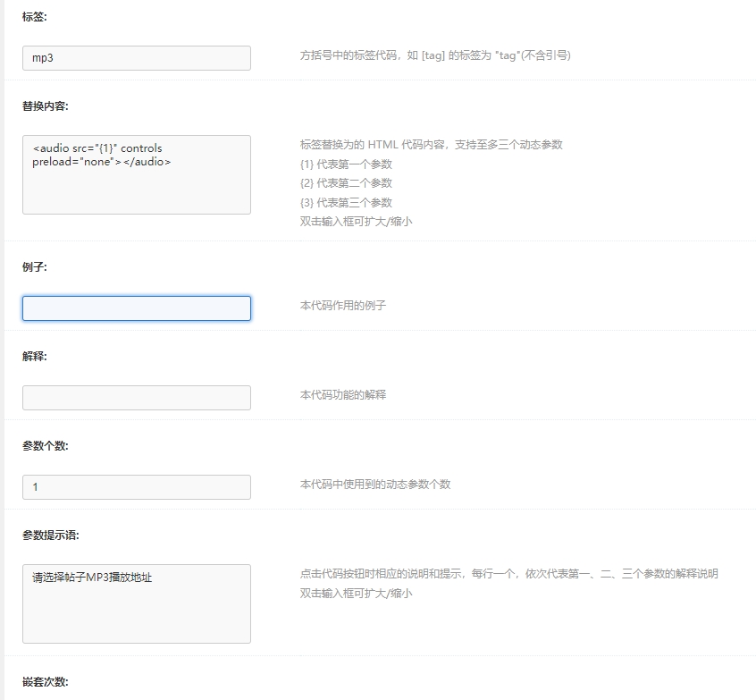756x700 pixels.
Task: Click the '{3} 代表第三个参数' hint line
Action: click(x=346, y=203)
